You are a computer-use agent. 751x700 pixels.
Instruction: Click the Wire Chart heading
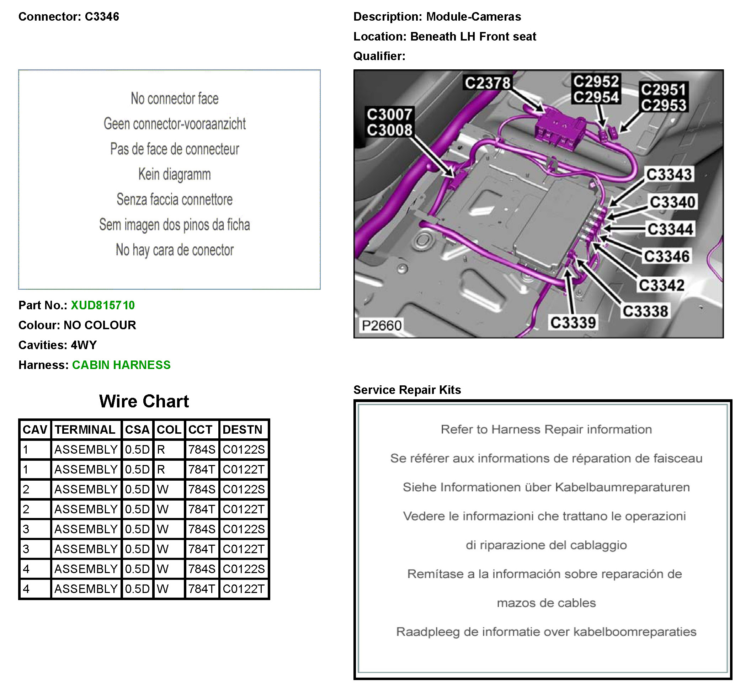(x=144, y=401)
